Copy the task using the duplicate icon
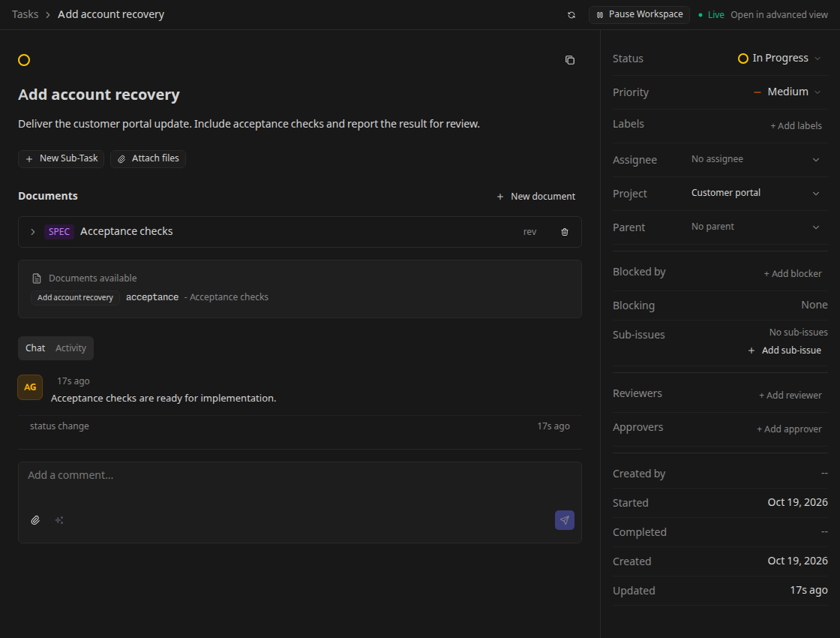 click(x=570, y=60)
